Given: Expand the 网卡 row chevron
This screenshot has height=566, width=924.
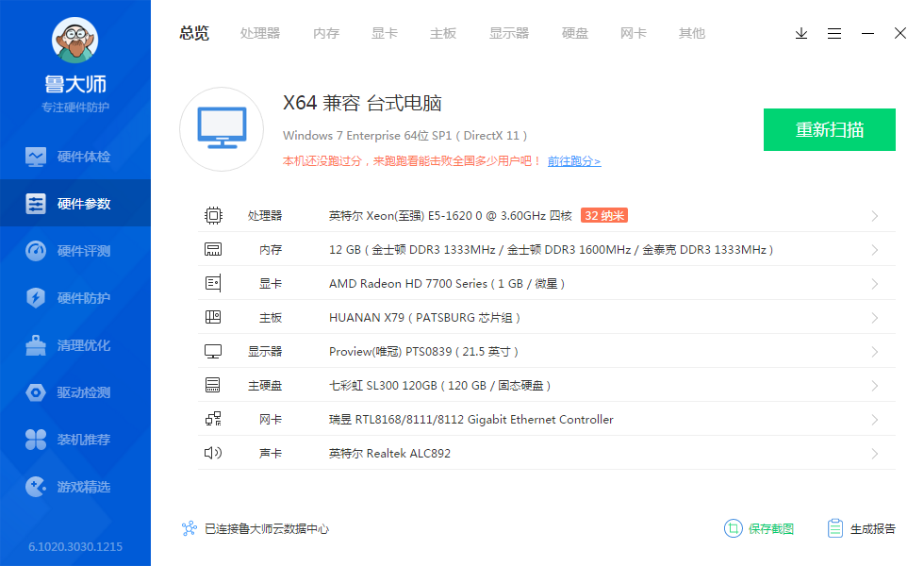Looking at the screenshot, I should pos(875,420).
